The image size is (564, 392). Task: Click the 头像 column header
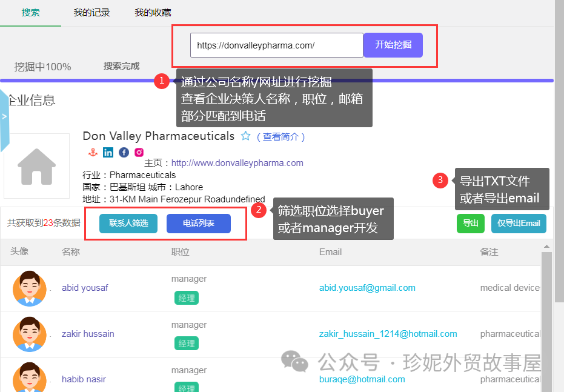[x=19, y=251]
